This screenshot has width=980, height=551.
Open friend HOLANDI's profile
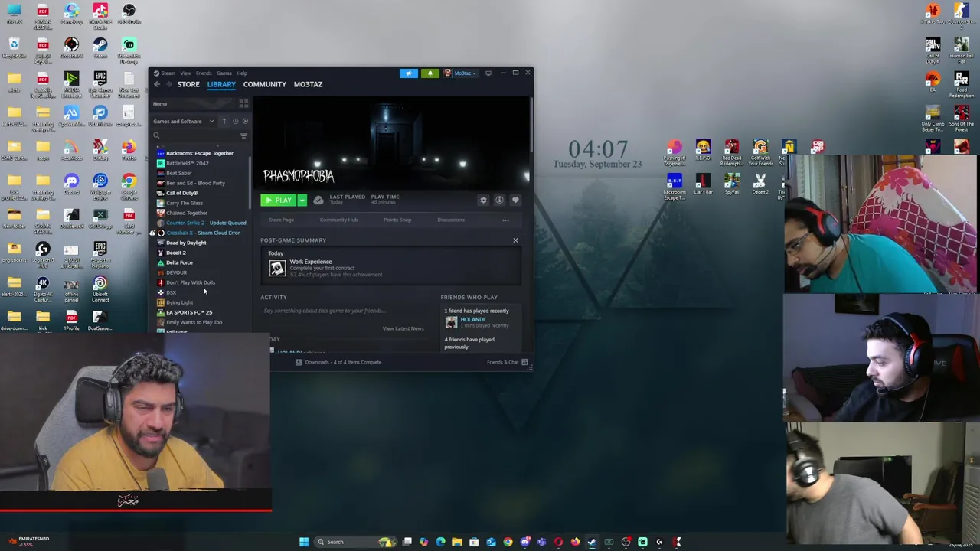[x=472, y=319]
